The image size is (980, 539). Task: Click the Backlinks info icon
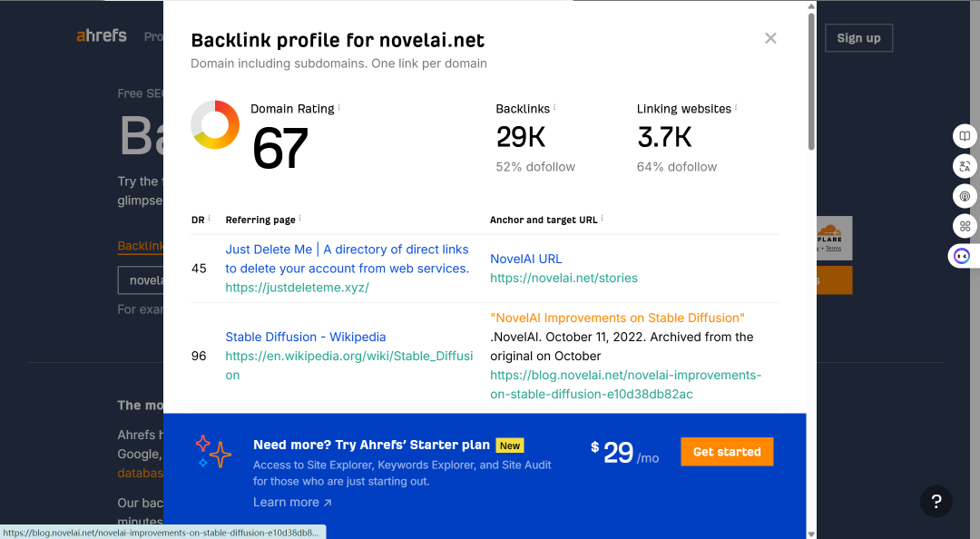pos(554,107)
